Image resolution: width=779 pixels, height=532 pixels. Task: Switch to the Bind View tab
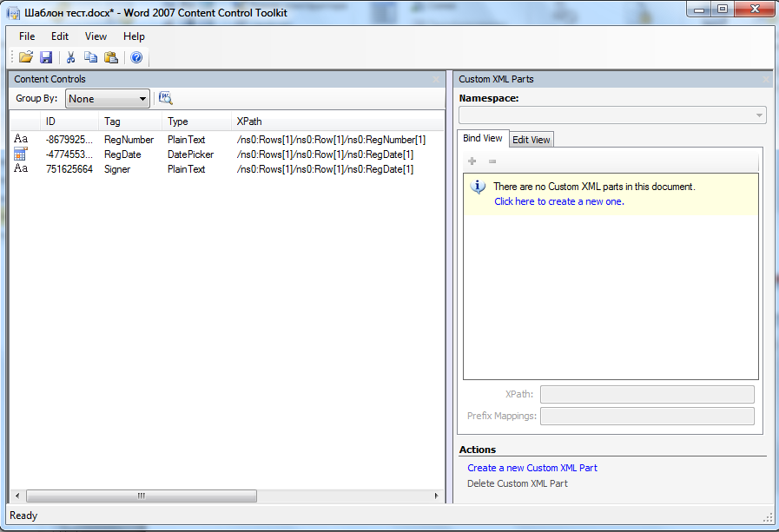point(482,138)
